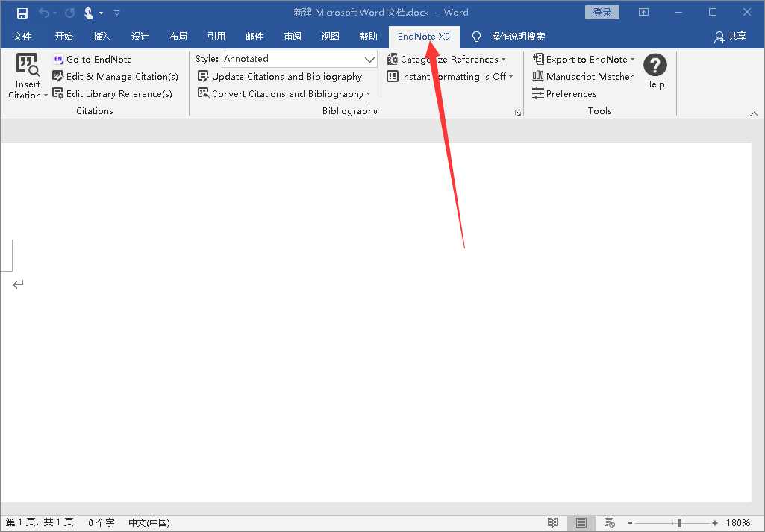Viewport: 765px width, 532px height.
Task: Select the EndNote X9 tab
Action: 424,37
